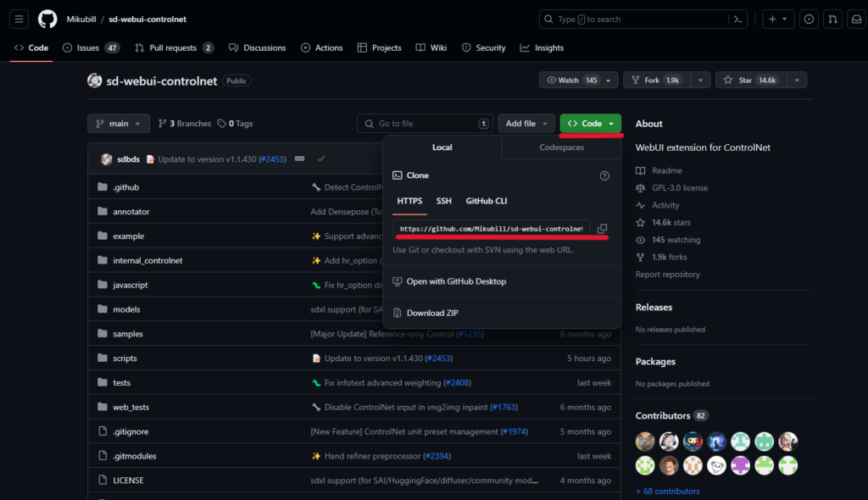Go to GitHub home via the Octocat logo
The width and height of the screenshot is (868, 500).
point(47,19)
